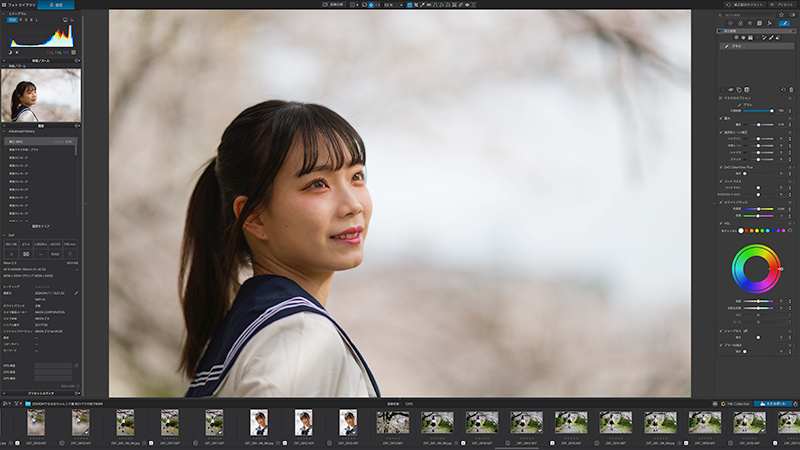Open the 移動/ズーム palette menu icon

pyautogui.click(x=78, y=61)
